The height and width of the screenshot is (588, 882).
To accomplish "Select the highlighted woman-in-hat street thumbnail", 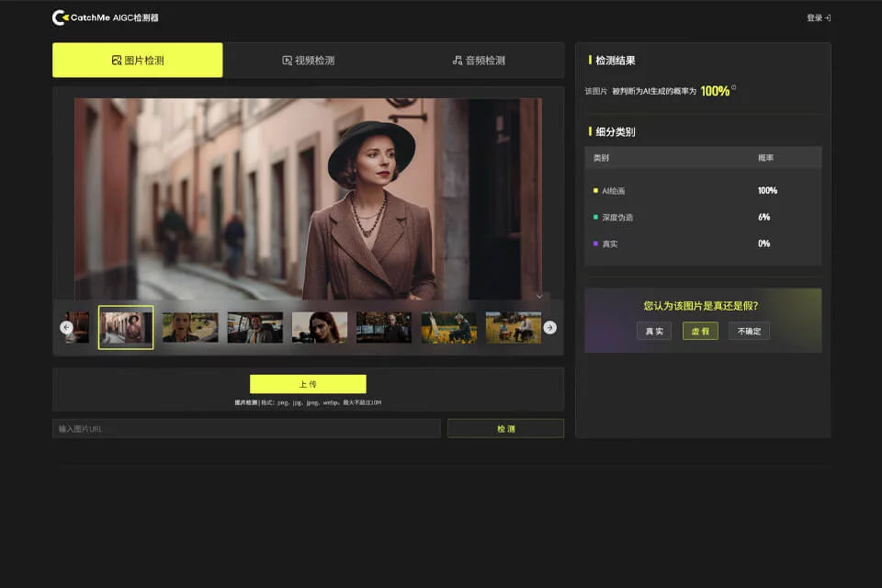I will [126, 327].
